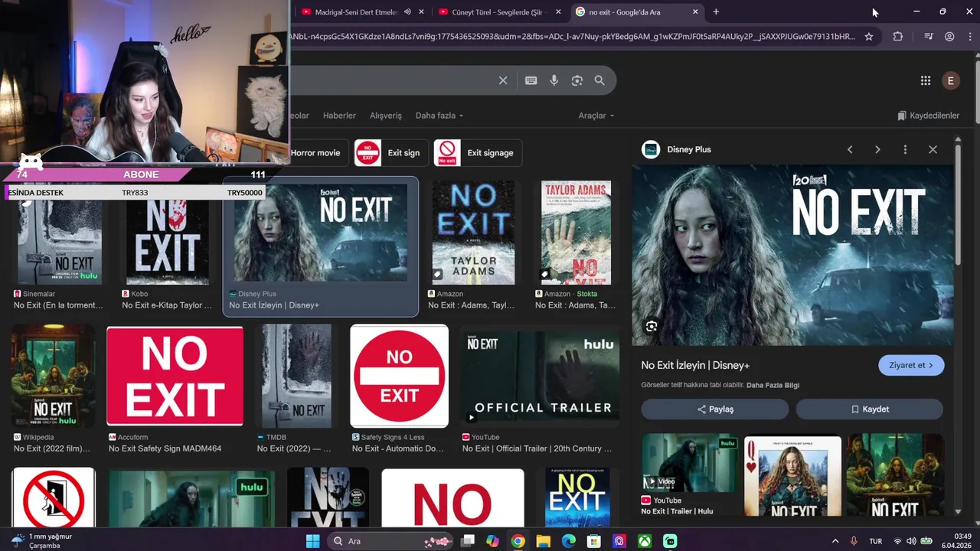Filter by Exit sign chip
The image size is (980, 551).
(x=390, y=152)
